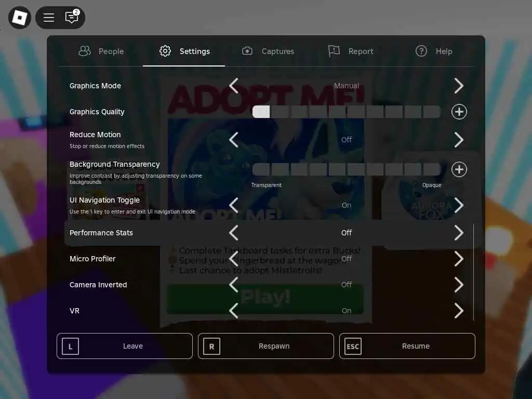
Task: Open the Help tab
Action: tap(434, 51)
